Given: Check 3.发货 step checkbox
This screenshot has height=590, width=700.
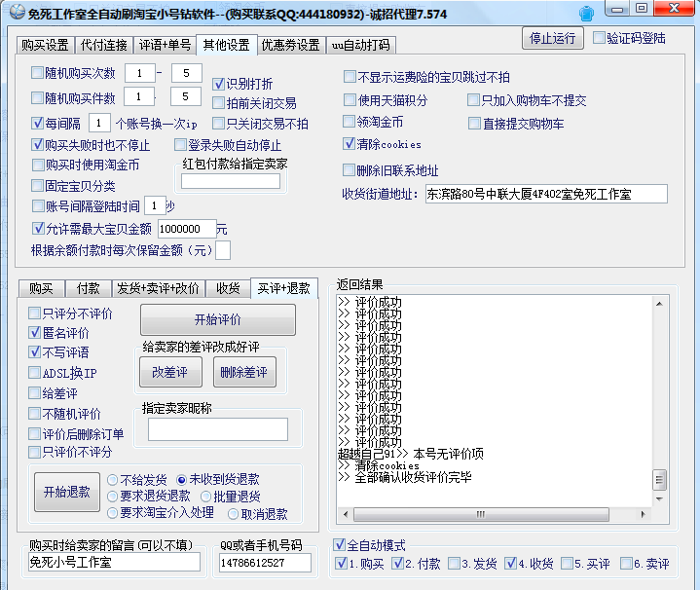Looking at the screenshot, I should pos(454,563).
